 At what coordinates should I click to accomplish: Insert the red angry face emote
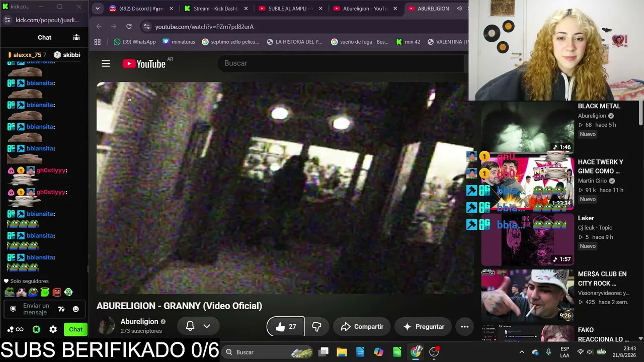57,292
